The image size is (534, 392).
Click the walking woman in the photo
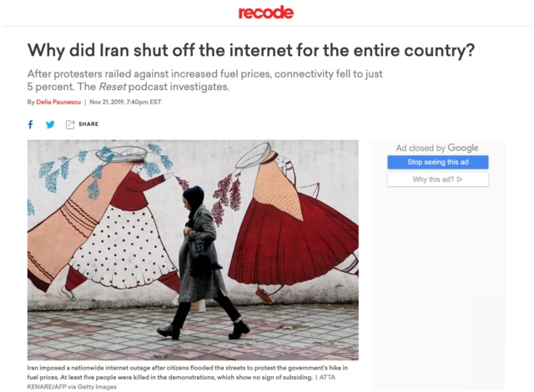(x=201, y=262)
